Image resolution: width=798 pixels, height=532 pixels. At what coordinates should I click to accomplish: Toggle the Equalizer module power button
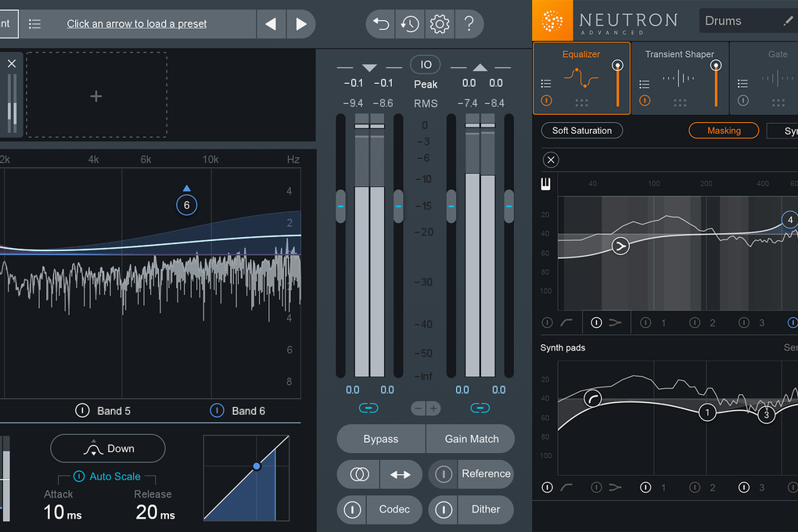[x=547, y=100]
